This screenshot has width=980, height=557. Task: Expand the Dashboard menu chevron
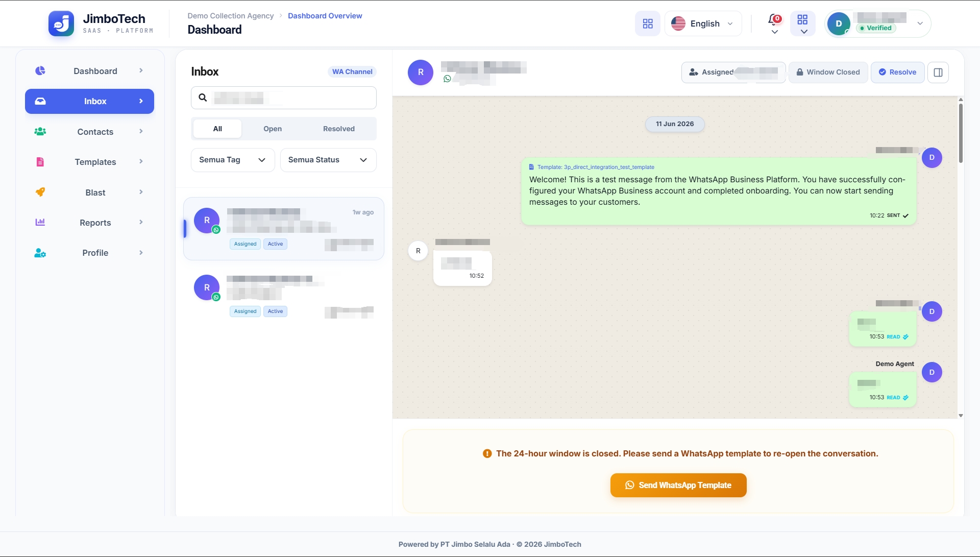click(141, 70)
